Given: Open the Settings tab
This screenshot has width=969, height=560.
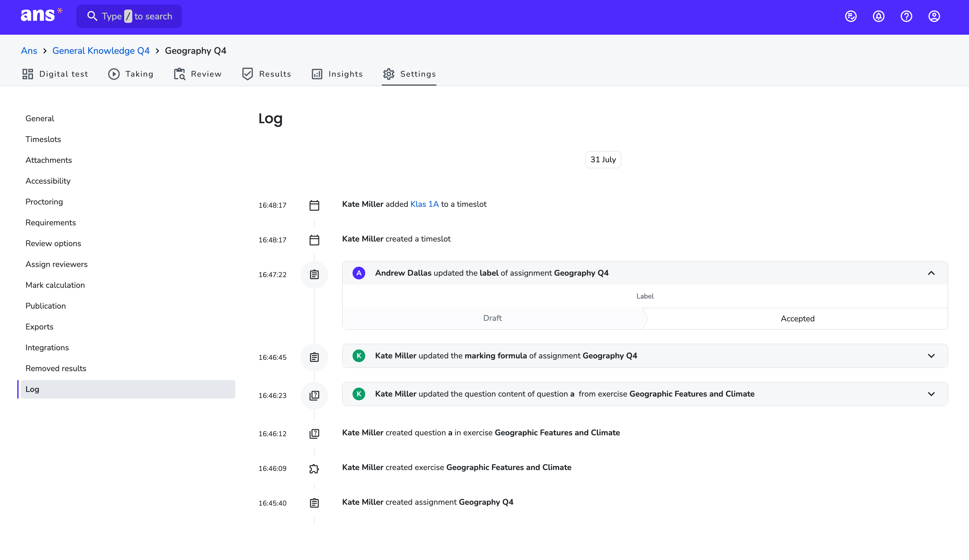Looking at the screenshot, I should point(409,74).
